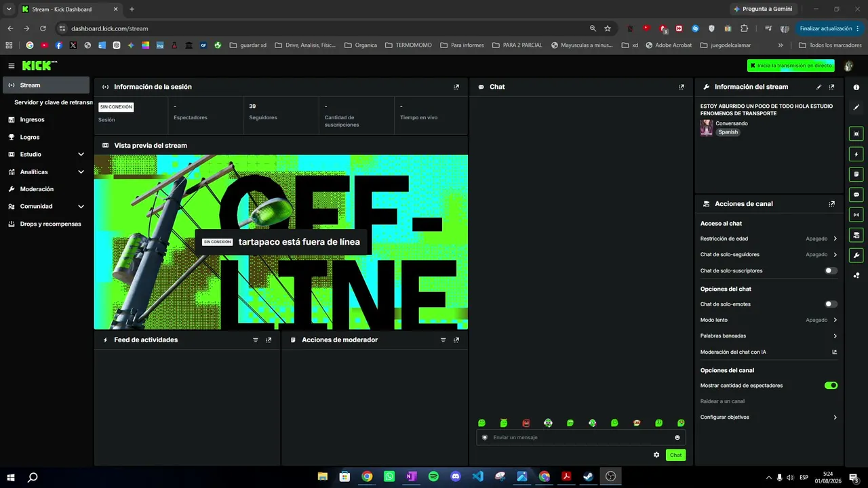Pop out the Información de la sesión panel
The width and height of the screenshot is (868, 488).
[x=456, y=87]
